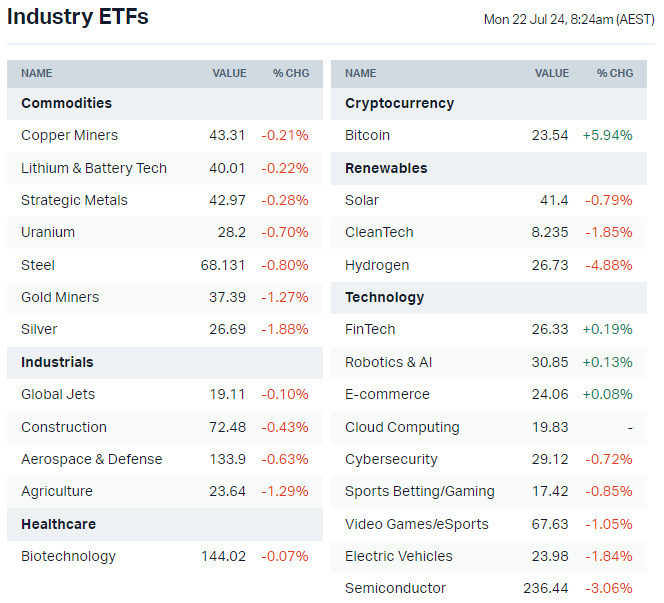Open the Uranium ETF entry

pyautogui.click(x=48, y=232)
